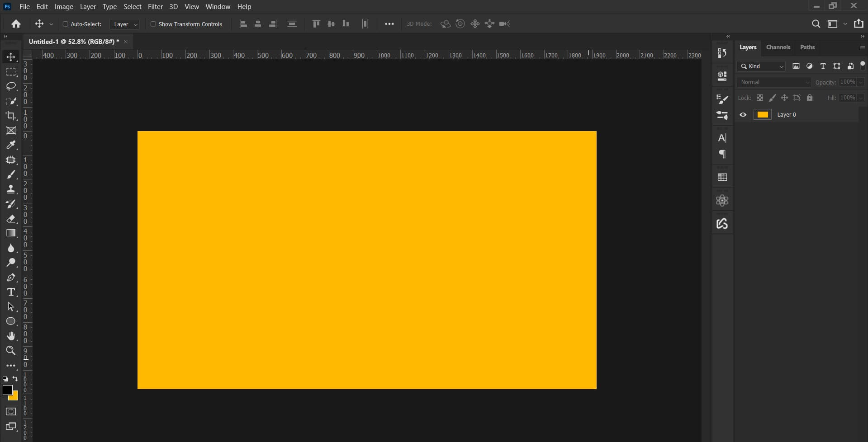Select the Horizontal Type tool

click(11, 292)
